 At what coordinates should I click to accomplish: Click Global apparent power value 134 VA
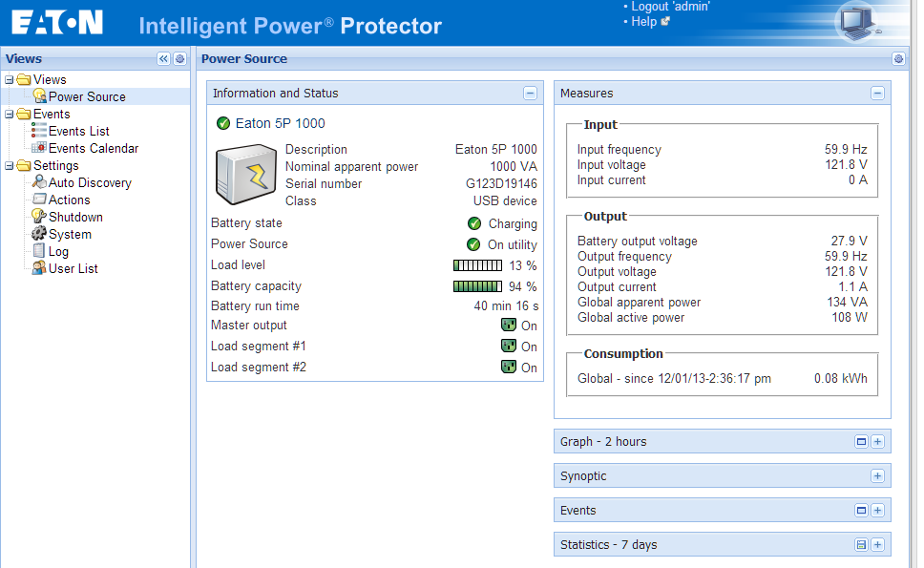(x=847, y=302)
